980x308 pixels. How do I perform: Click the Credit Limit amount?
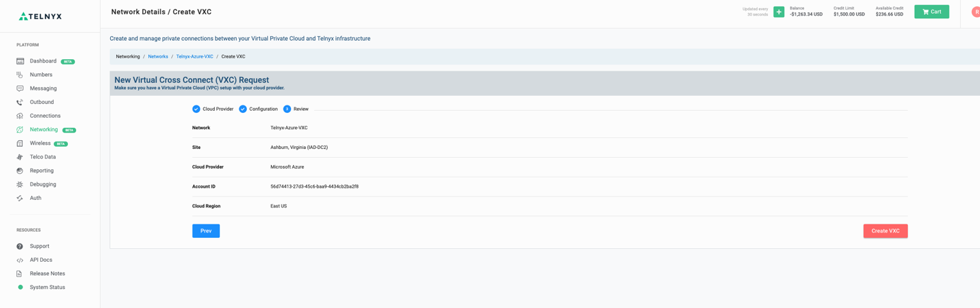(849, 14)
